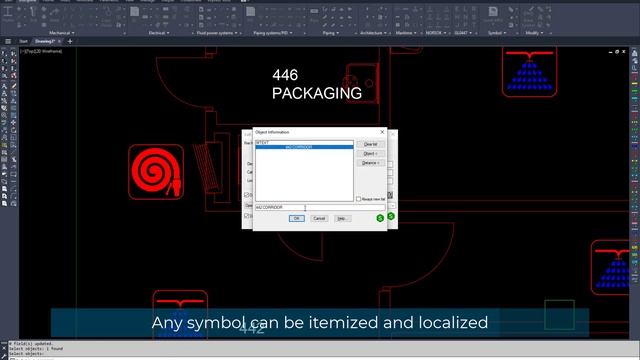Image resolution: width=640 pixels, height=360 pixels.
Task: Click large sheet icon in Symbol panel
Action: (493, 12)
